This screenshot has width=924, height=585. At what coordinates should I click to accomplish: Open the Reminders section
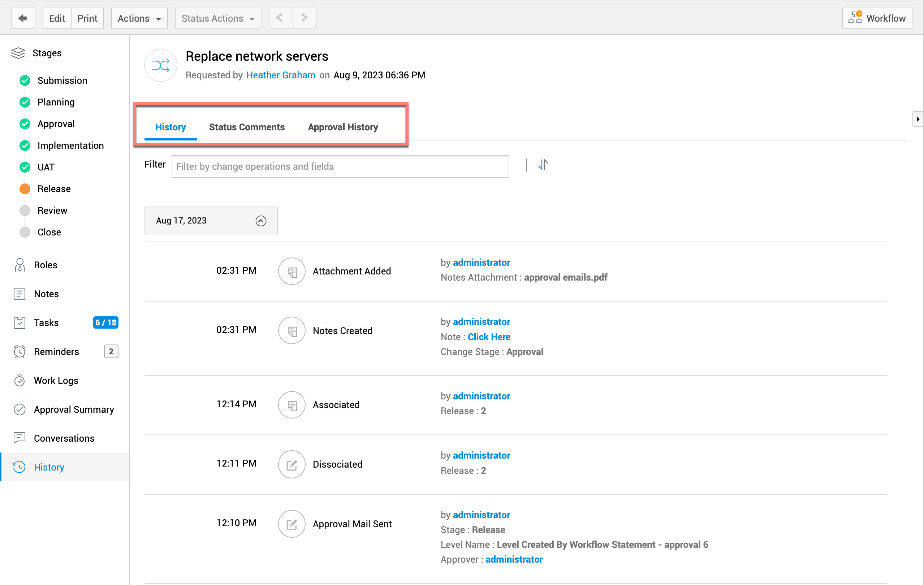pos(56,351)
